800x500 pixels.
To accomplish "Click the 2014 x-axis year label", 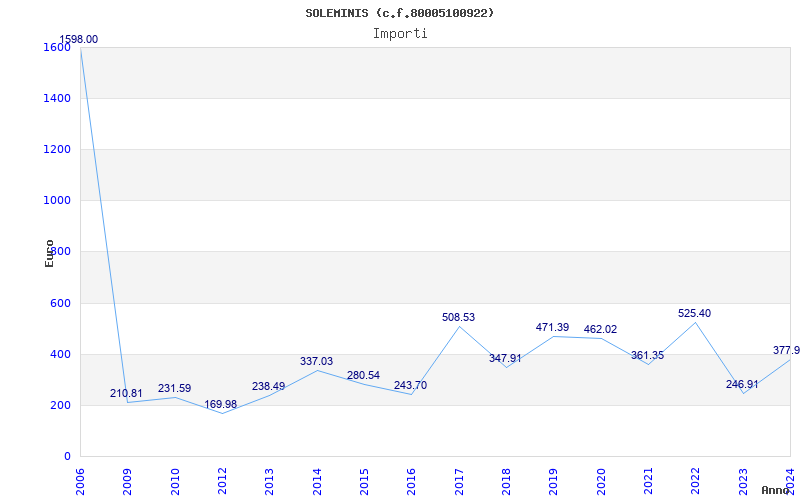I will tap(317, 482).
